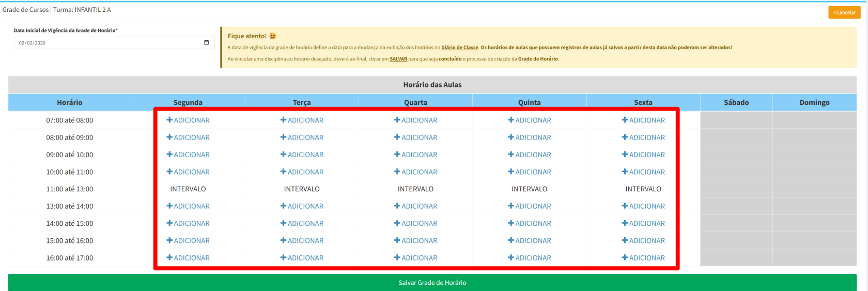Screen dimensions: 868x291
Task: Click plus icon for Quarta 14:00 slot
Action: point(397,223)
